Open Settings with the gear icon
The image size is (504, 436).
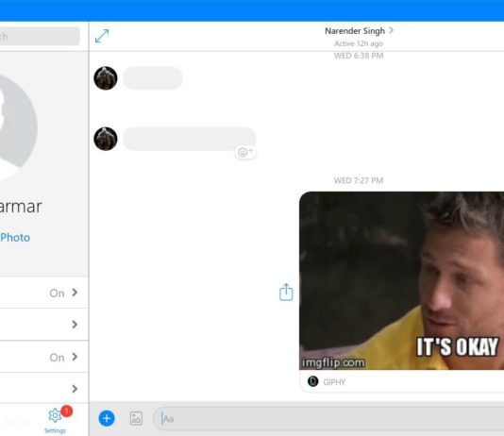pyautogui.click(x=55, y=416)
